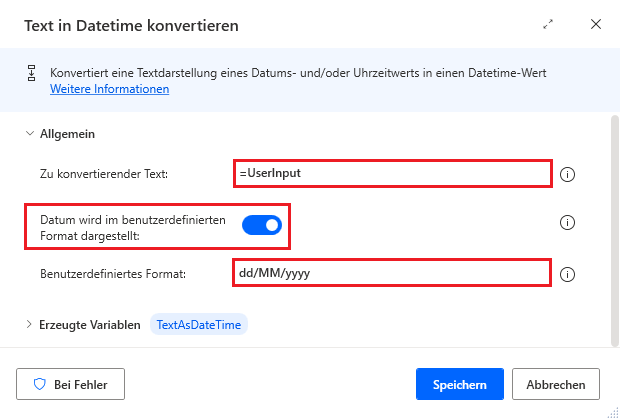Click the Datum wird im benutzerdefinierten Format label
620x420 pixels.
click(133, 228)
